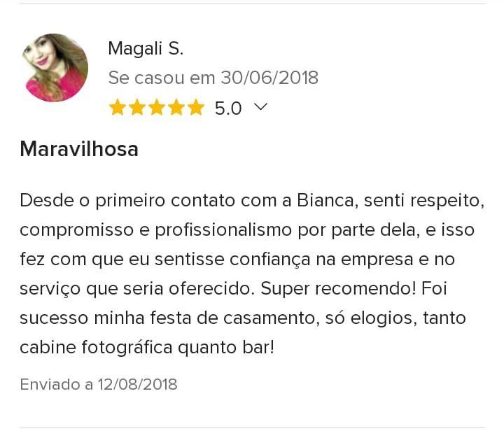
Task: Click the word profissionalismo in the review
Action: pyautogui.click(x=223, y=230)
